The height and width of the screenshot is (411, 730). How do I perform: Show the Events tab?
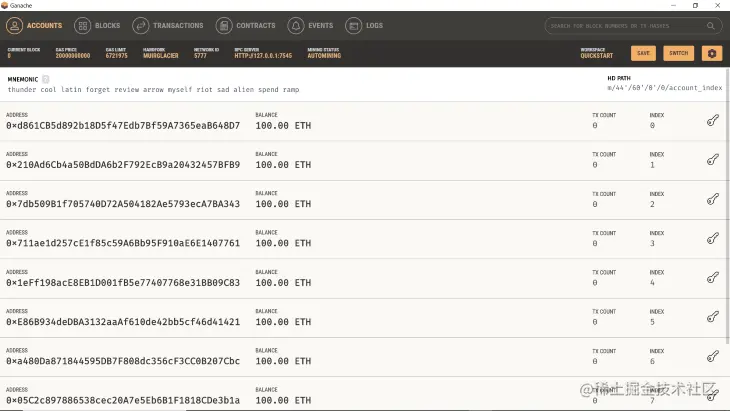[311, 26]
